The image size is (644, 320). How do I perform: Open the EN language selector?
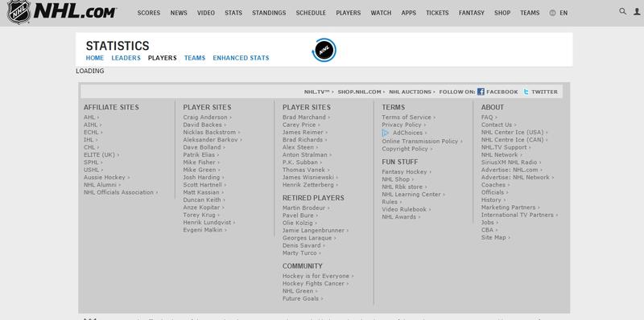pos(563,13)
